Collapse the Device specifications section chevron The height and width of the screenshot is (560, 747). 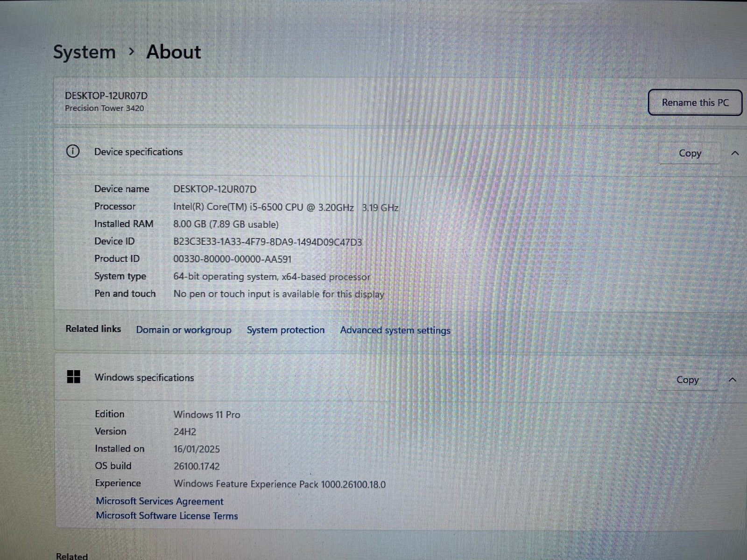tap(735, 153)
